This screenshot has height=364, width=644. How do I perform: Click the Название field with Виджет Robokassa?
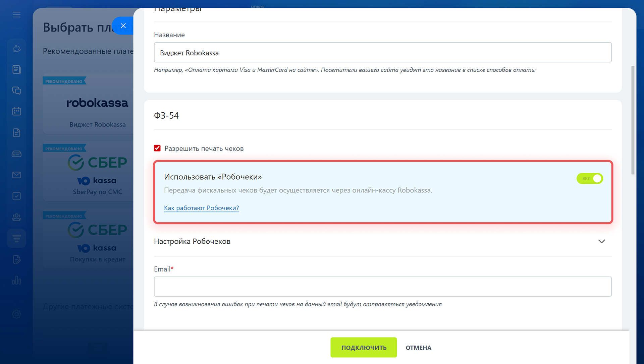382,53
